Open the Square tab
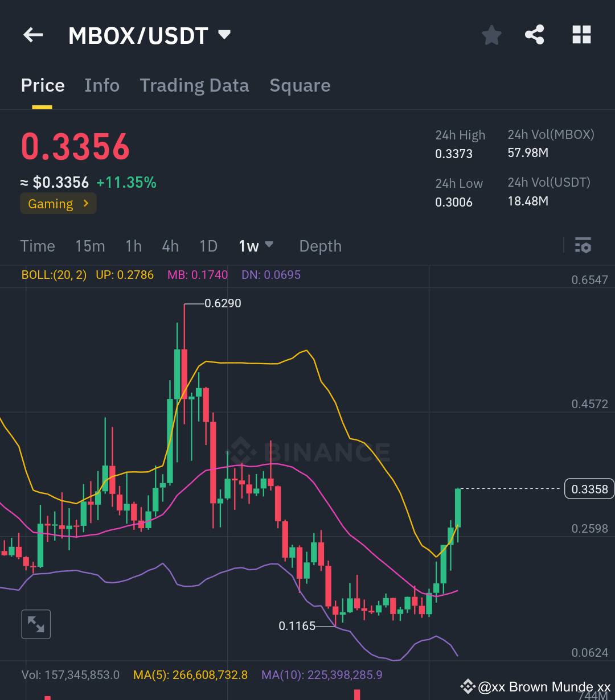This screenshot has width=615, height=700. tap(300, 85)
